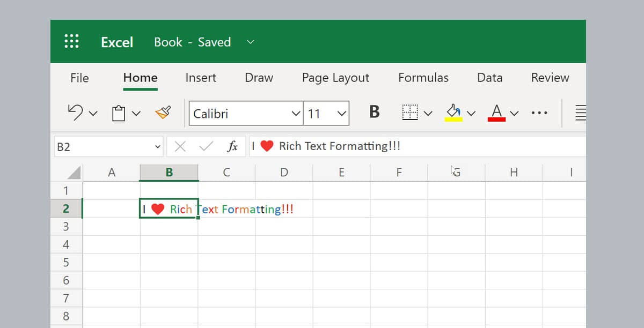Select the Format Painter brush
This screenshot has height=328, width=644.
coord(163,113)
